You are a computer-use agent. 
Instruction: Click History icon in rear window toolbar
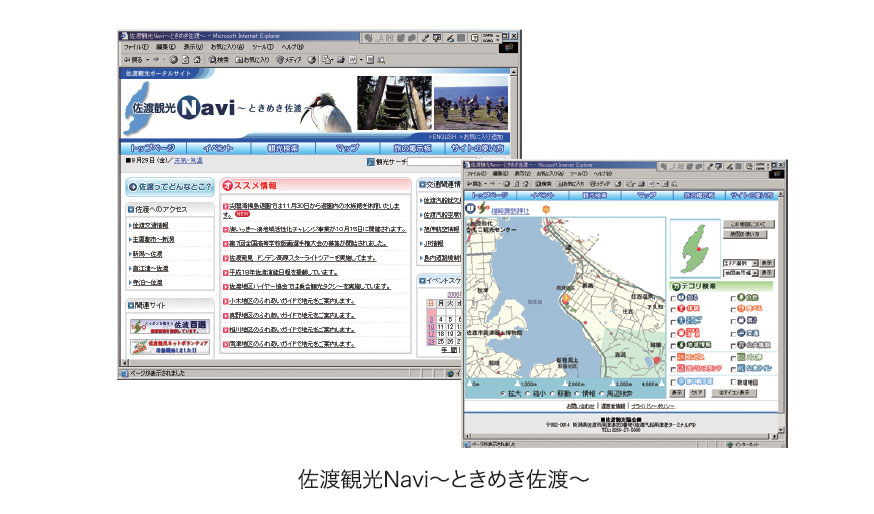point(312,60)
